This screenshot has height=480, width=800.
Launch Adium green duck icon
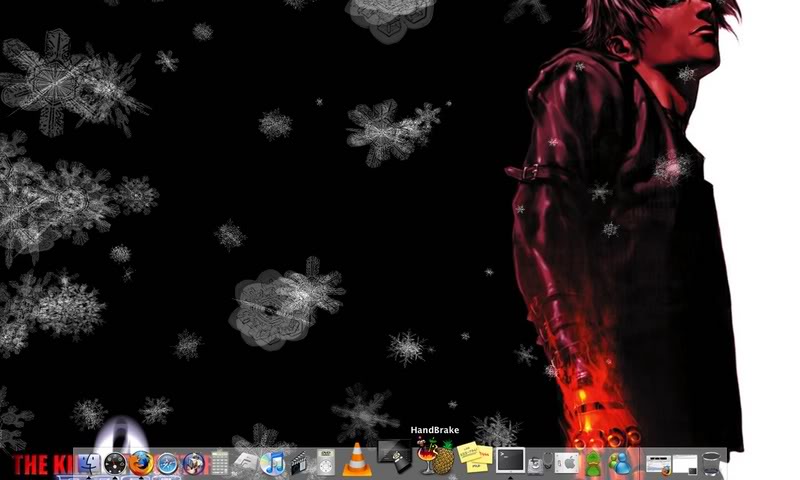(592, 464)
